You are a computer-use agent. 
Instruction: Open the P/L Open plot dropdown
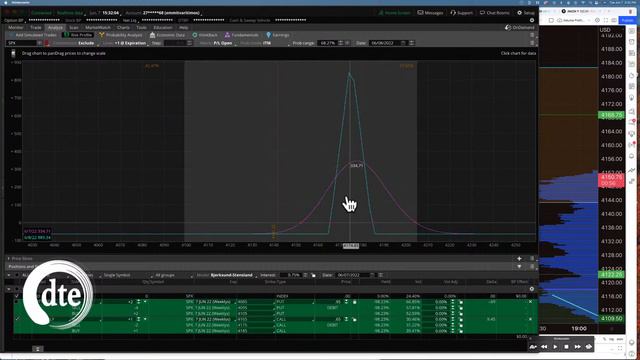[x=223, y=43]
